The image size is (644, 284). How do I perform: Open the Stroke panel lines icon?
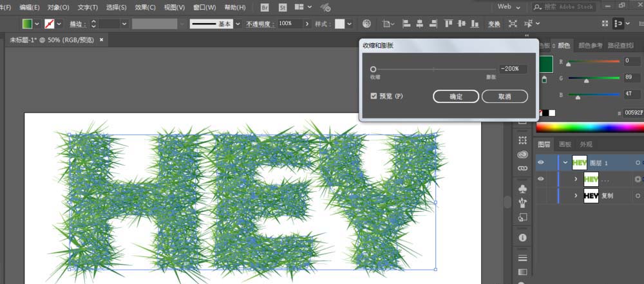pyautogui.click(x=522, y=258)
